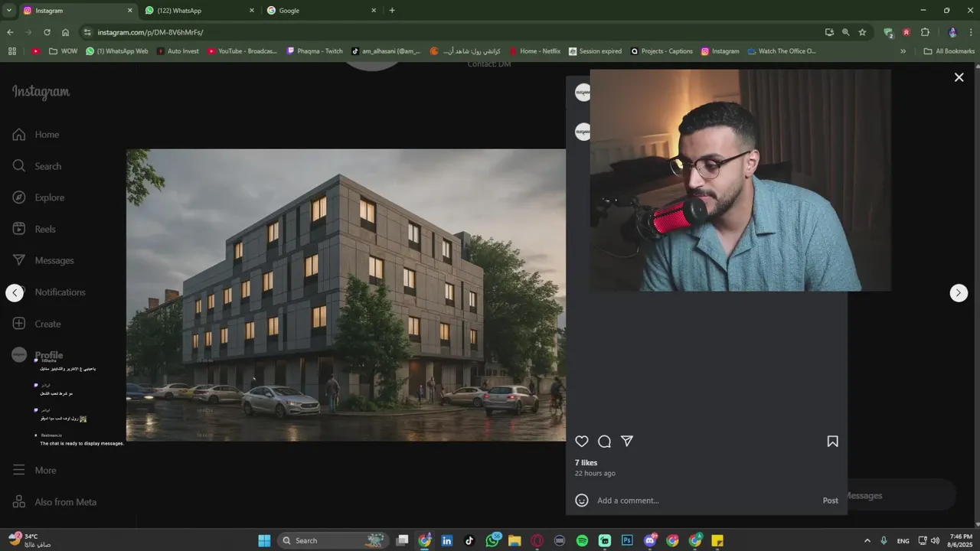This screenshot has height=551, width=980.
Task: Open Home in the Instagram sidebar
Action: (x=36, y=135)
